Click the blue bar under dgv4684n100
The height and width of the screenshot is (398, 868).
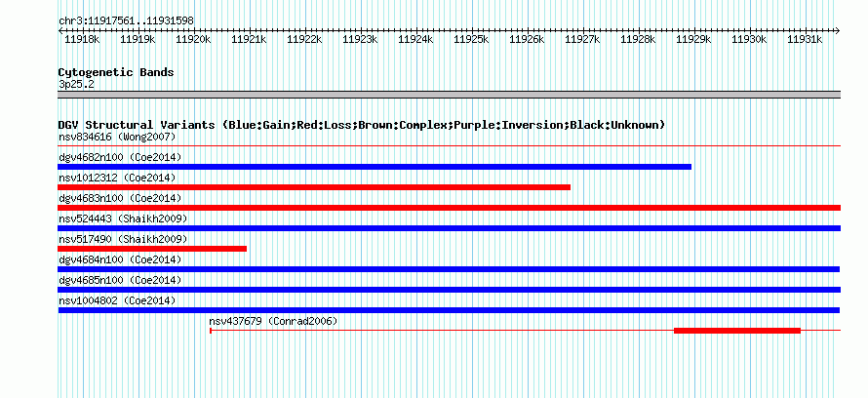449,269
